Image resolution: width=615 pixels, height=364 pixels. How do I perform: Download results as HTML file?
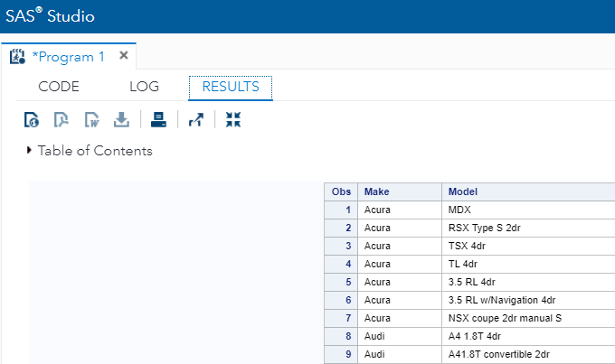tap(33, 119)
